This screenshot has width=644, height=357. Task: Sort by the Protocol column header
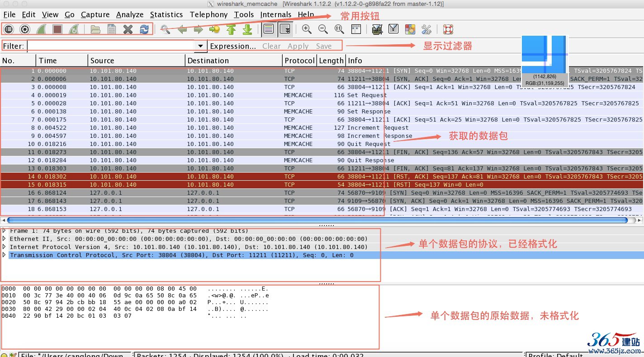tap(299, 61)
